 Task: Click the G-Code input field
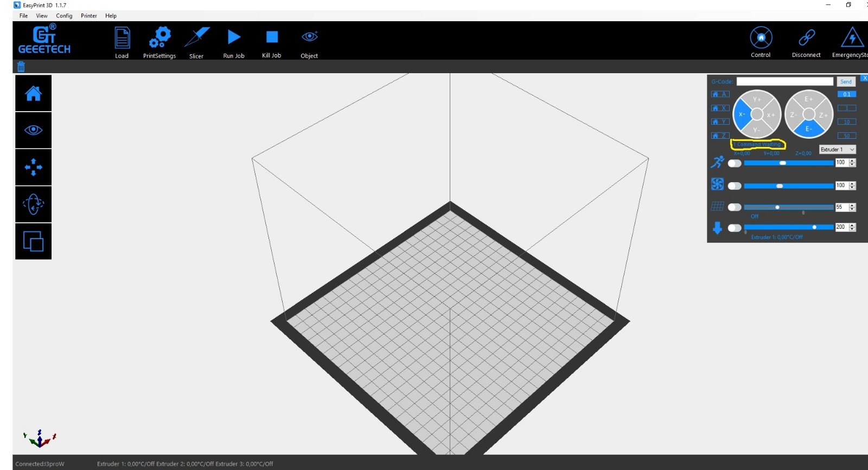point(784,81)
